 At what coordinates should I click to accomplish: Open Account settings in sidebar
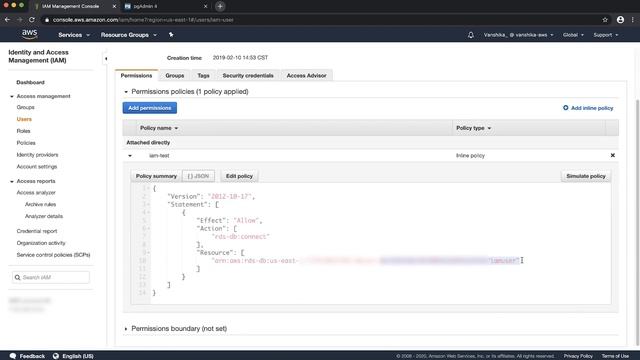tap(37, 167)
